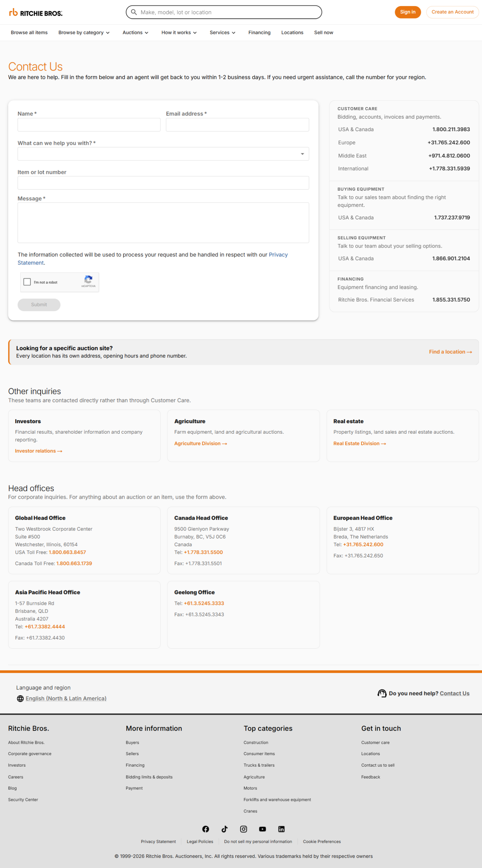Open the TikTok social icon
The image size is (482, 868).
point(225,829)
